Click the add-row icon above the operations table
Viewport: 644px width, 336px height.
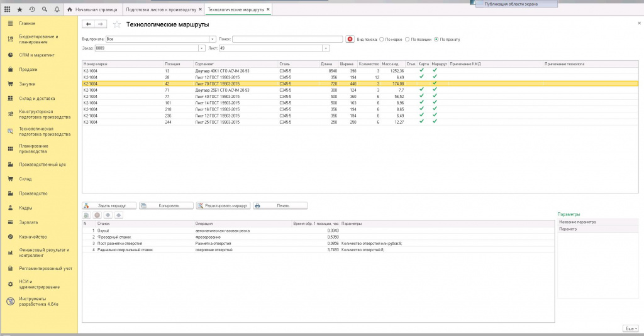86,215
